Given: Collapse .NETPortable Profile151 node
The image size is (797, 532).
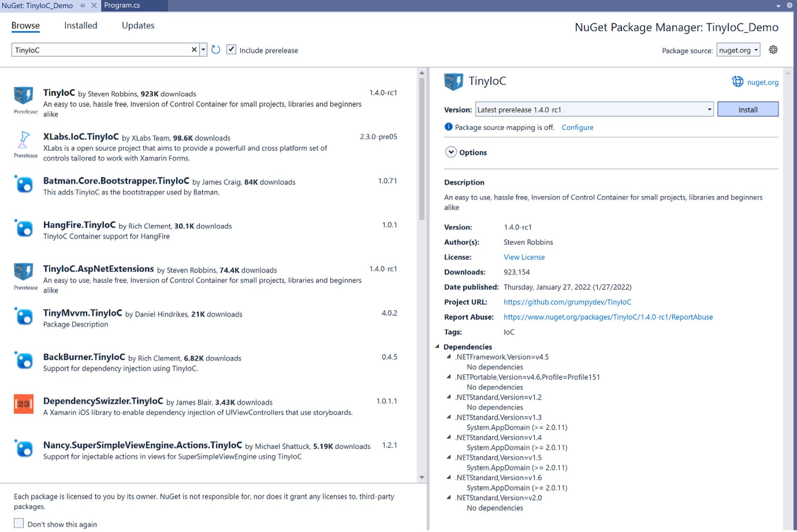Looking at the screenshot, I should [449, 377].
